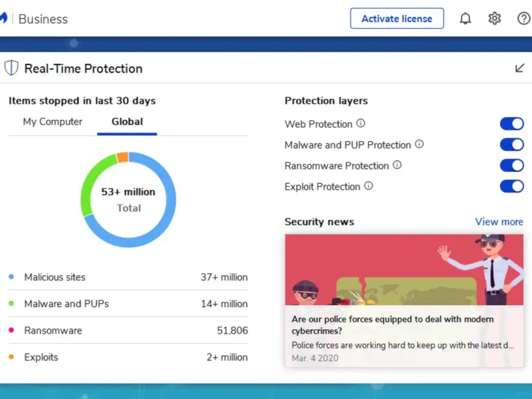Switch to the My Computer tab
The width and height of the screenshot is (532, 399).
pyautogui.click(x=53, y=122)
